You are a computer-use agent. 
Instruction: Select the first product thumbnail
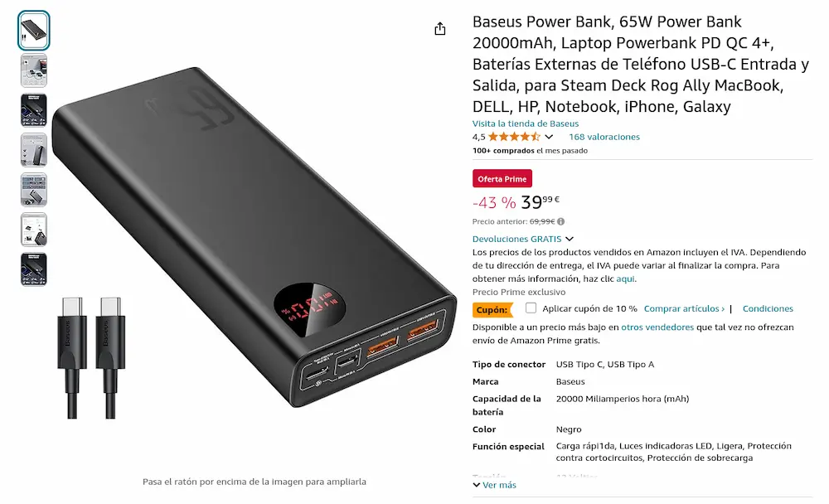click(x=34, y=31)
